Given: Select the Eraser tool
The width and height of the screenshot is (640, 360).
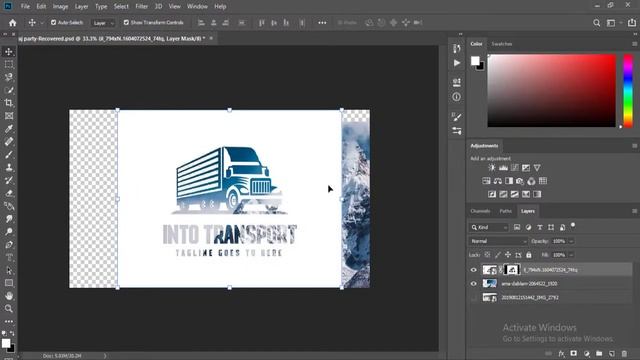Looking at the screenshot, I should [x=9, y=193].
